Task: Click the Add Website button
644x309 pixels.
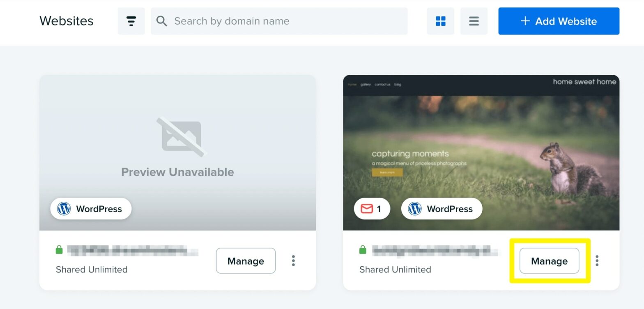Action: coord(559,21)
